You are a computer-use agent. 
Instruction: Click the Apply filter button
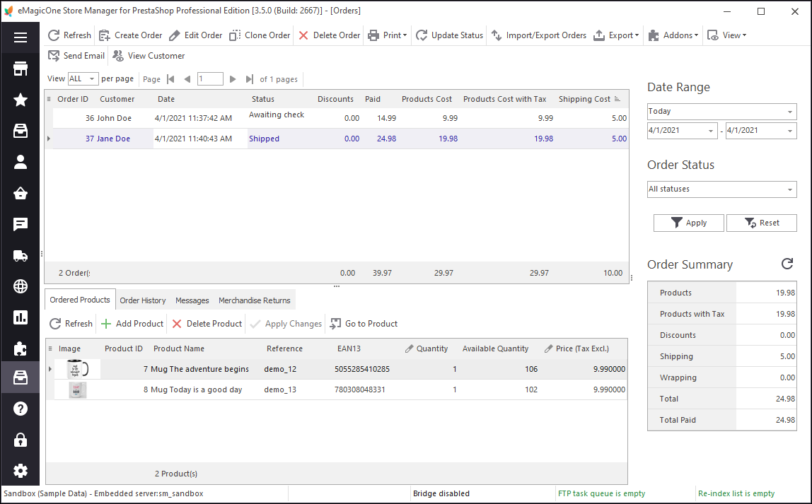(688, 223)
